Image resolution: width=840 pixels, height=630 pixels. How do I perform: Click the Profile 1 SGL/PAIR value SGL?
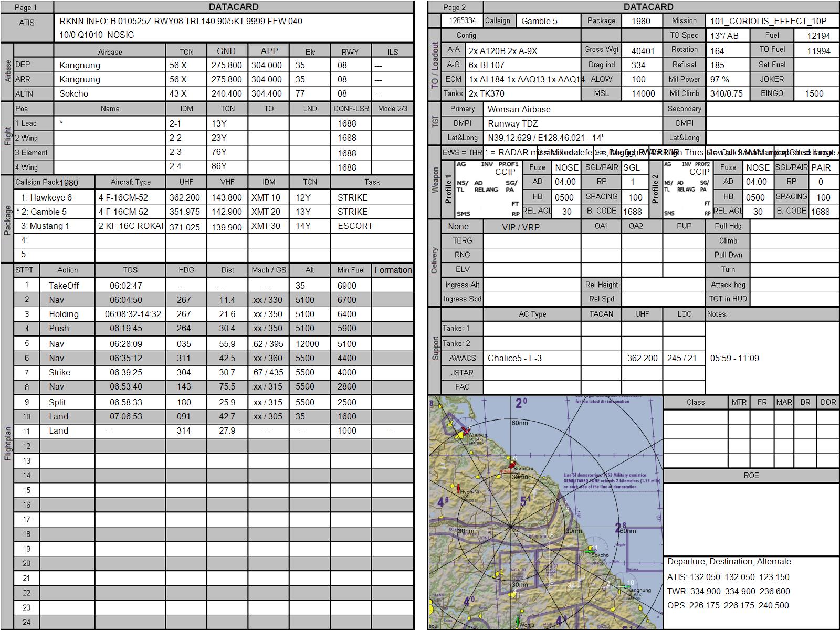(632, 167)
